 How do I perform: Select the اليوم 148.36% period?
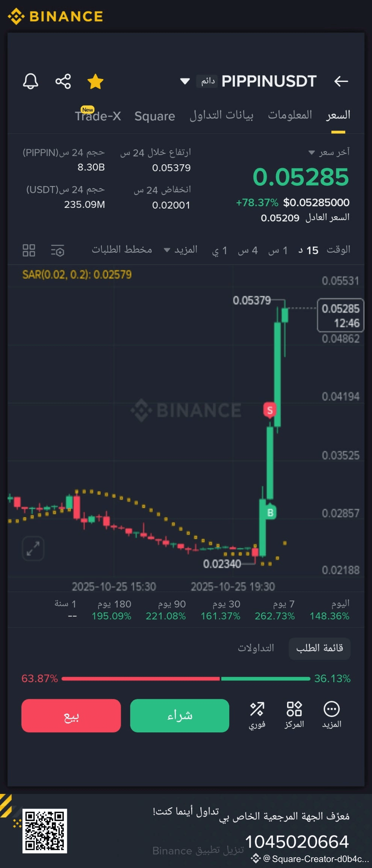pyautogui.click(x=330, y=610)
